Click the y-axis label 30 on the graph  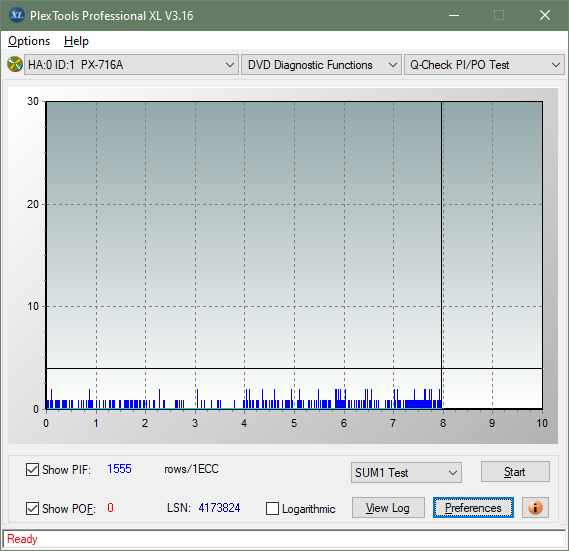point(33,101)
